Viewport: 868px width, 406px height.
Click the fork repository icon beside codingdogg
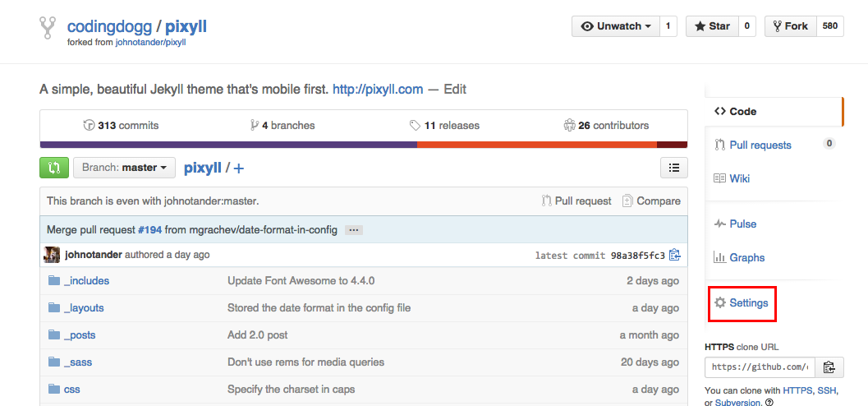(x=48, y=28)
